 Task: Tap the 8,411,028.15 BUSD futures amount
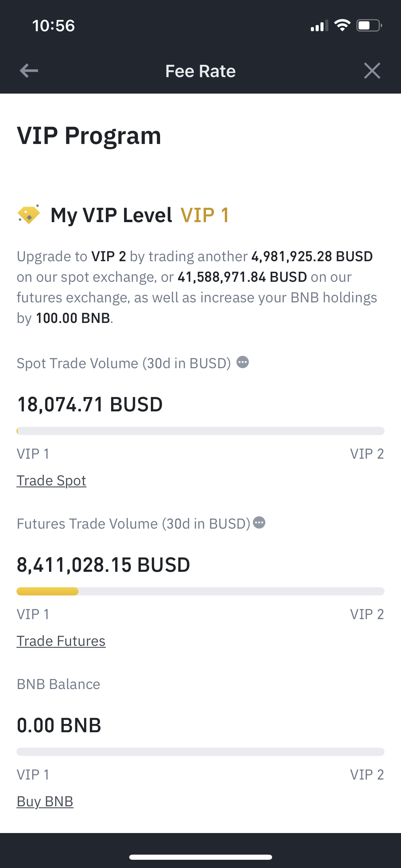(104, 565)
